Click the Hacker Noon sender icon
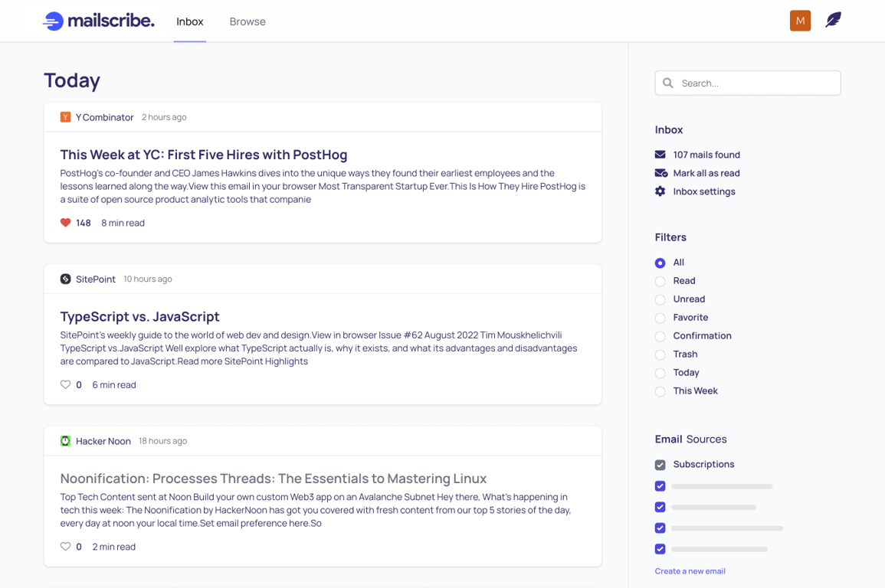Viewport: 885px width, 588px height. 65,441
